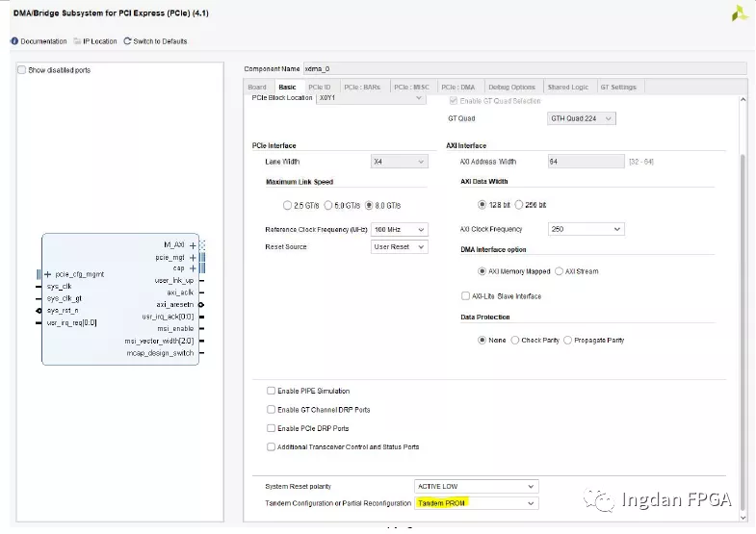Switch to the PCIe : BARs tab
Viewport: 756px width, 534px height.
(362, 88)
